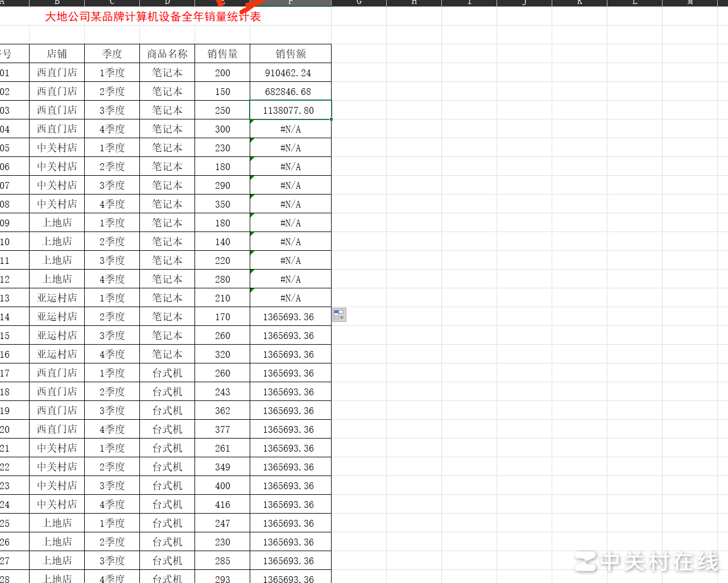Select quantity cell with value 400

click(x=222, y=486)
